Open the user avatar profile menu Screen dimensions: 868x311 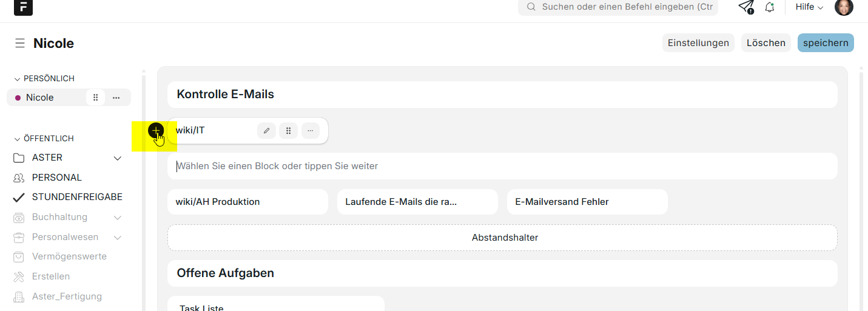[x=844, y=7]
